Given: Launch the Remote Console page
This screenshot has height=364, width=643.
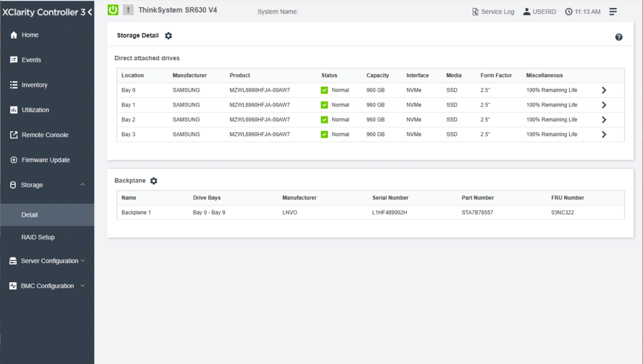Looking at the screenshot, I should point(45,135).
